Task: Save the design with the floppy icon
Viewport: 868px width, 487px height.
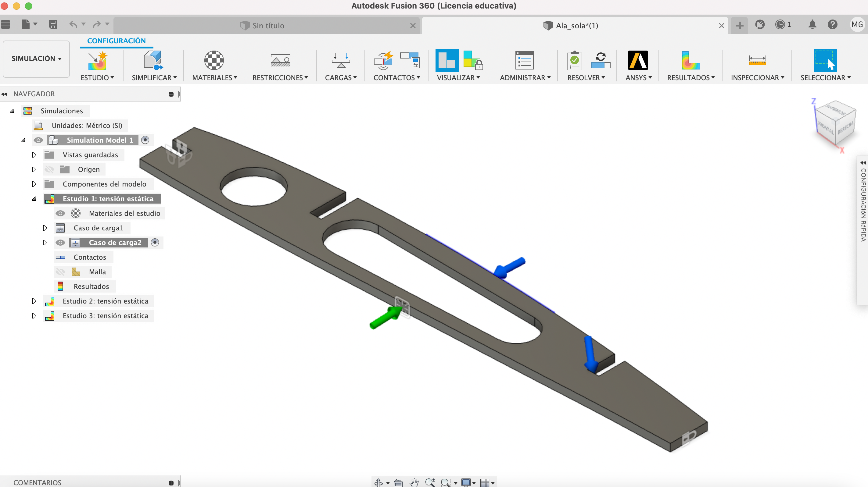Action: point(53,25)
